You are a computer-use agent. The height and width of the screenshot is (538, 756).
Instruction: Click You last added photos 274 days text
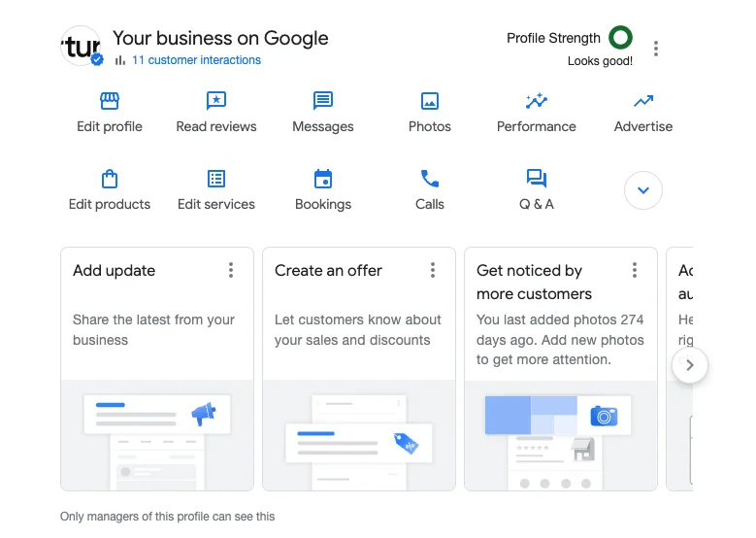tap(560, 340)
